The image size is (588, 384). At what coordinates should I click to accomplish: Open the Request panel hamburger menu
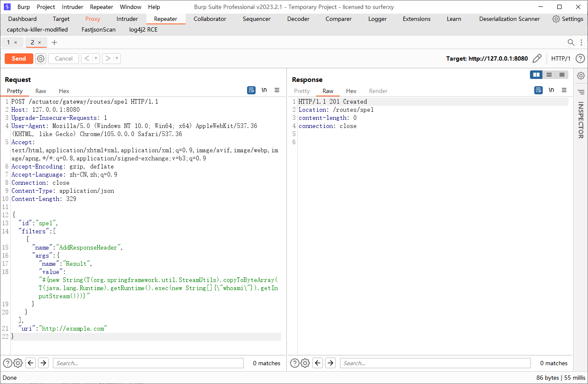click(277, 90)
